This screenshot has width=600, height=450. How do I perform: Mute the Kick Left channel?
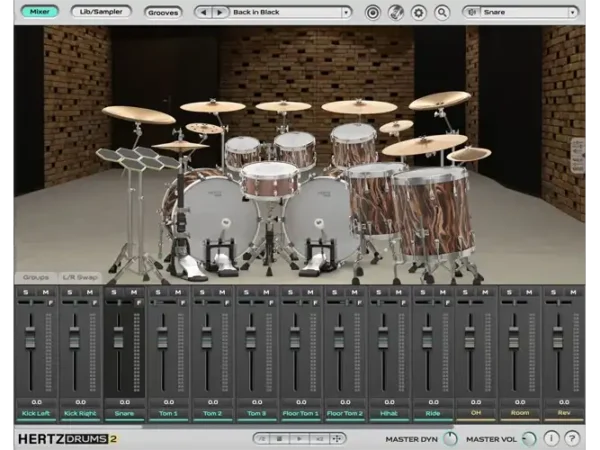click(x=46, y=292)
